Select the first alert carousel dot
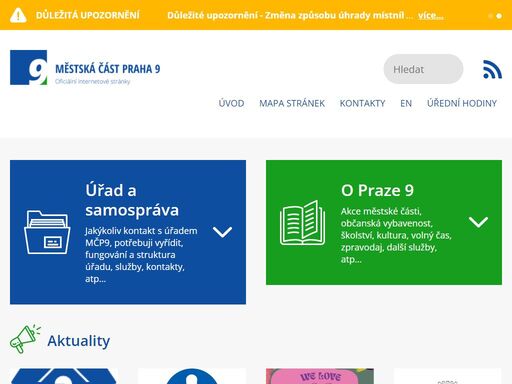This screenshot has width=512, height=384. coord(490,16)
